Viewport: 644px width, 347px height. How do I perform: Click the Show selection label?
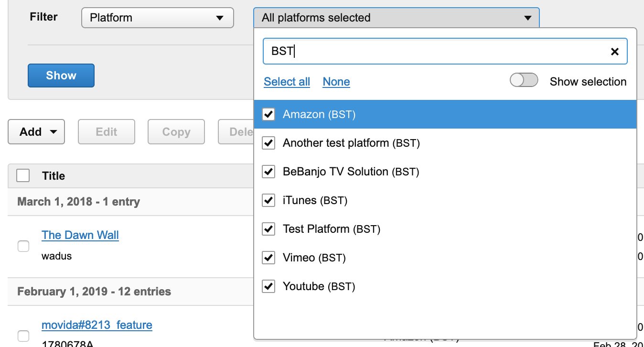coord(588,82)
